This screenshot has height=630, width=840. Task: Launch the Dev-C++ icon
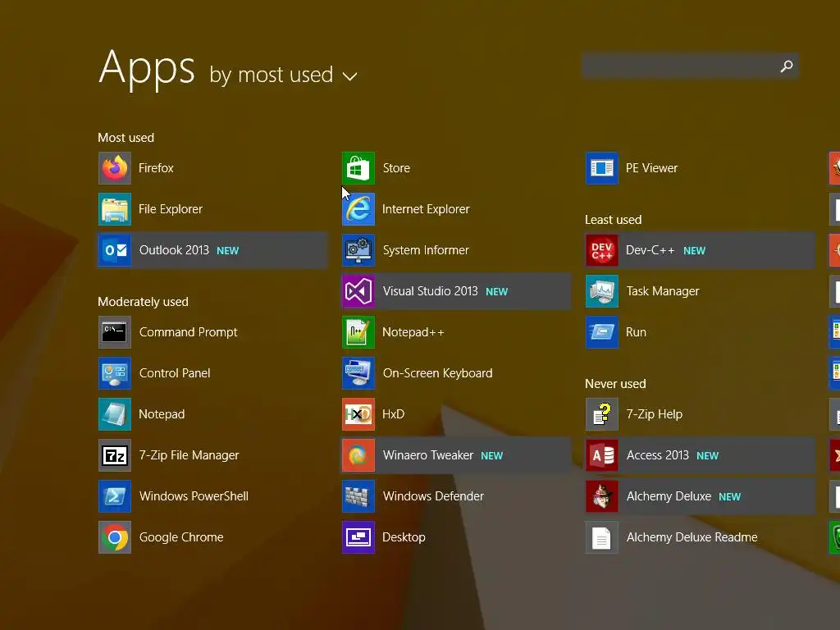click(x=602, y=250)
